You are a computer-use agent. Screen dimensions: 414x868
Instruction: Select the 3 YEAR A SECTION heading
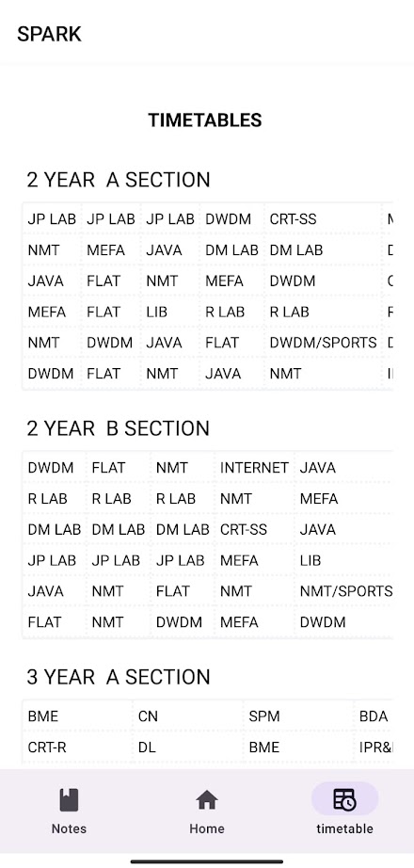pos(119,677)
